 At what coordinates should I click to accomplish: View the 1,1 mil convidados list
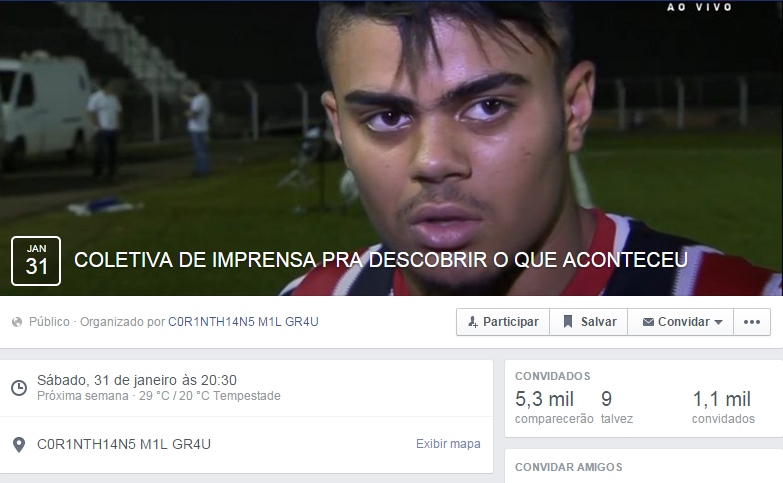coord(723,407)
